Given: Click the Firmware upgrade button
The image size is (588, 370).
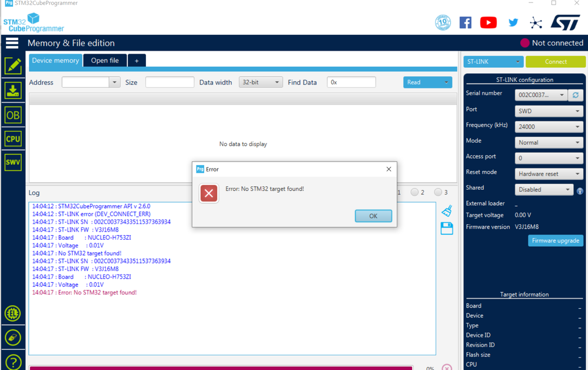Looking at the screenshot, I should click(556, 240).
